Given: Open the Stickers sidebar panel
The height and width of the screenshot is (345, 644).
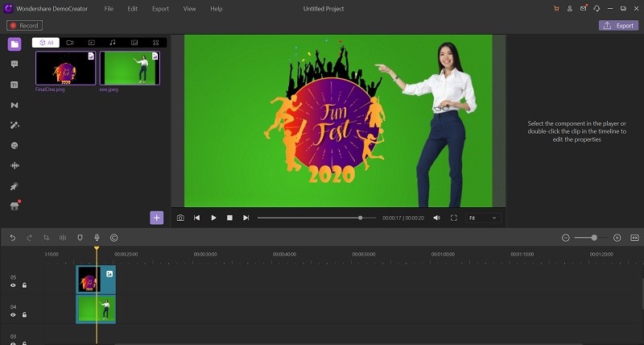Looking at the screenshot, I should coord(14,146).
